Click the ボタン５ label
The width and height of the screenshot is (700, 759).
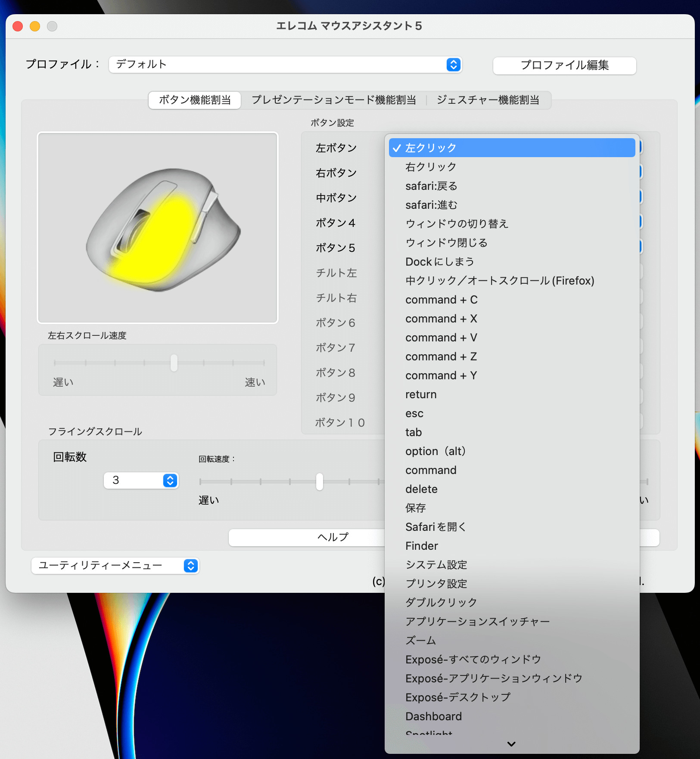point(336,248)
